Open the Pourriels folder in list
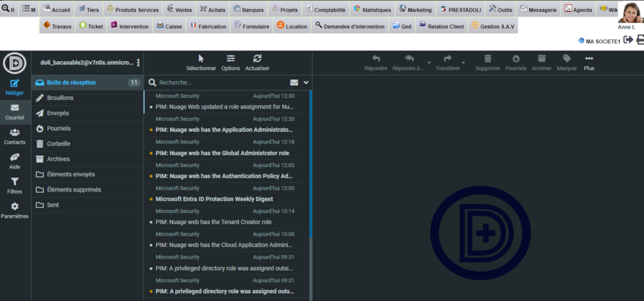 pyautogui.click(x=87, y=128)
